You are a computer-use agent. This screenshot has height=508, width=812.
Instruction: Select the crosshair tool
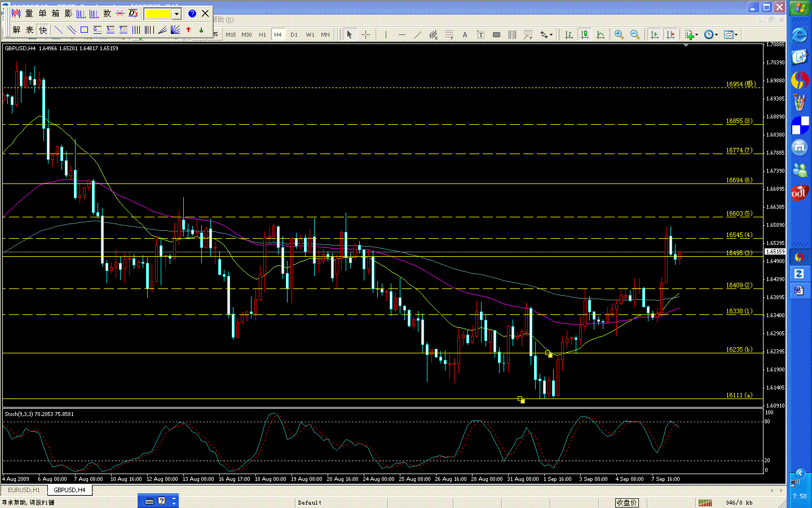pos(365,34)
